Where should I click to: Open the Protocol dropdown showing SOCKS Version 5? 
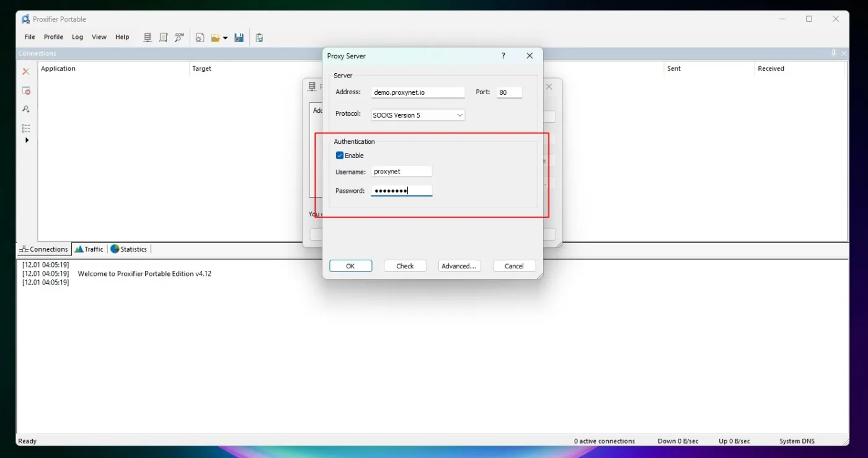click(418, 115)
